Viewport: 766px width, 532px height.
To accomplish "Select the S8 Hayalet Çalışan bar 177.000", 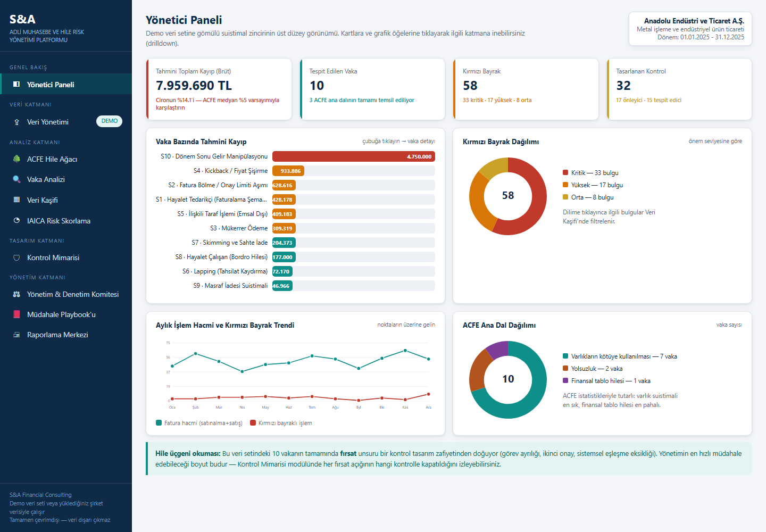I will (284, 257).
